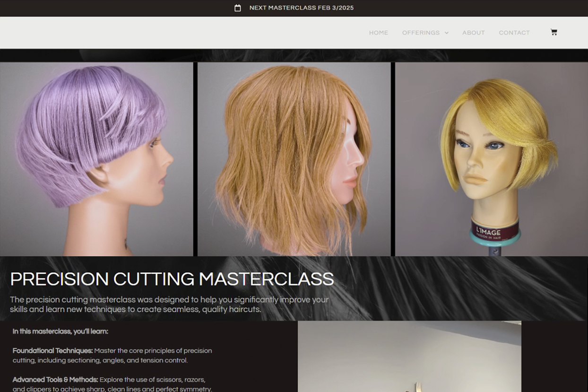Select the purple bob mannequin photo
Image resolution: width=588 pixels, height=392 pixels.
point(96,159)
